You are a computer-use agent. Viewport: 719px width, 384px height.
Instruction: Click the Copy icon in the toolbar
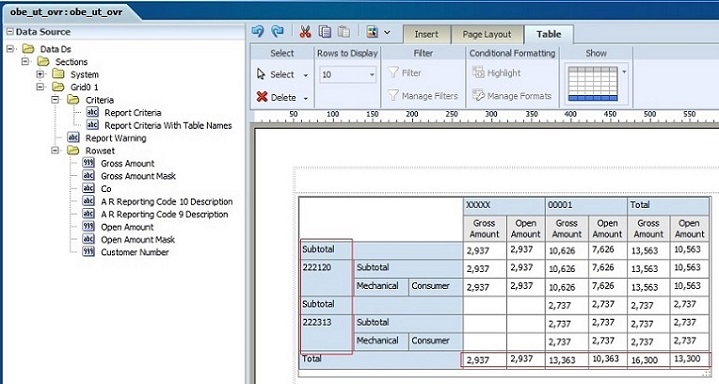tap(325, 32)
